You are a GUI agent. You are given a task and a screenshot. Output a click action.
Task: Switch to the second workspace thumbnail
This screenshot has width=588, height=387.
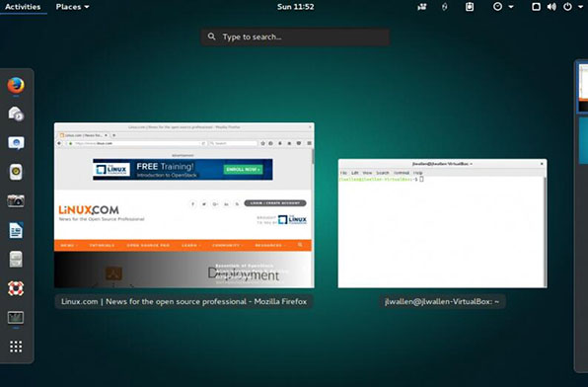pyautogui.click(x=583, y=141)
